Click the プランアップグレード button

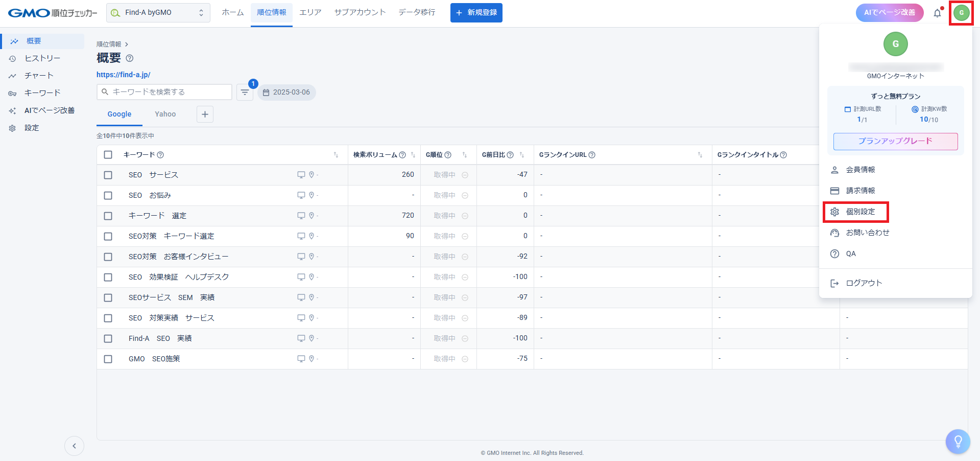[x=896, y=142]
